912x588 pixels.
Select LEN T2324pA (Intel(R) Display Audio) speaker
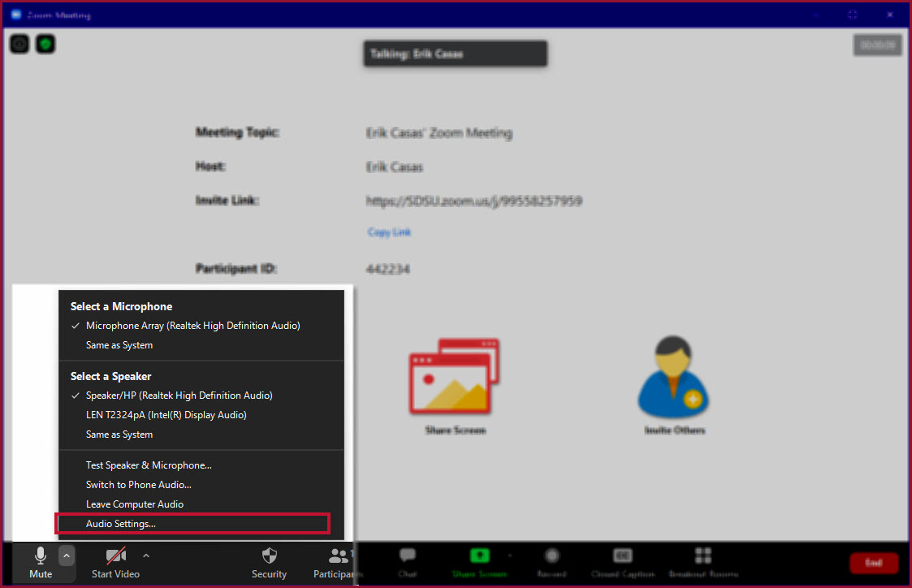201,415
